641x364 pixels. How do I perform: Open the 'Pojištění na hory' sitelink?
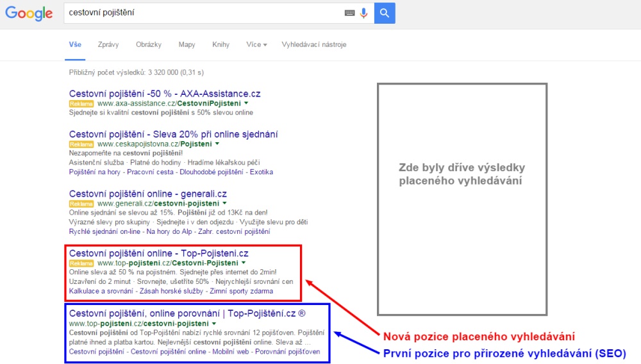pos(94,172)
